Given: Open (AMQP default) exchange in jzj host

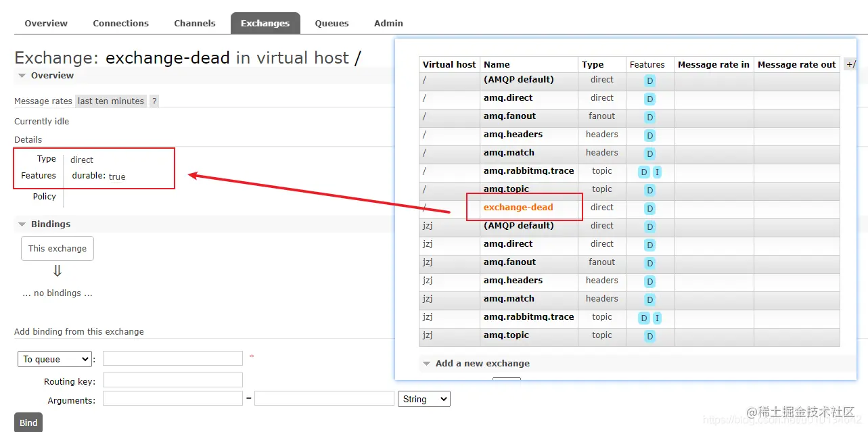Looking at the screenshot, I should tap(518, 226).
